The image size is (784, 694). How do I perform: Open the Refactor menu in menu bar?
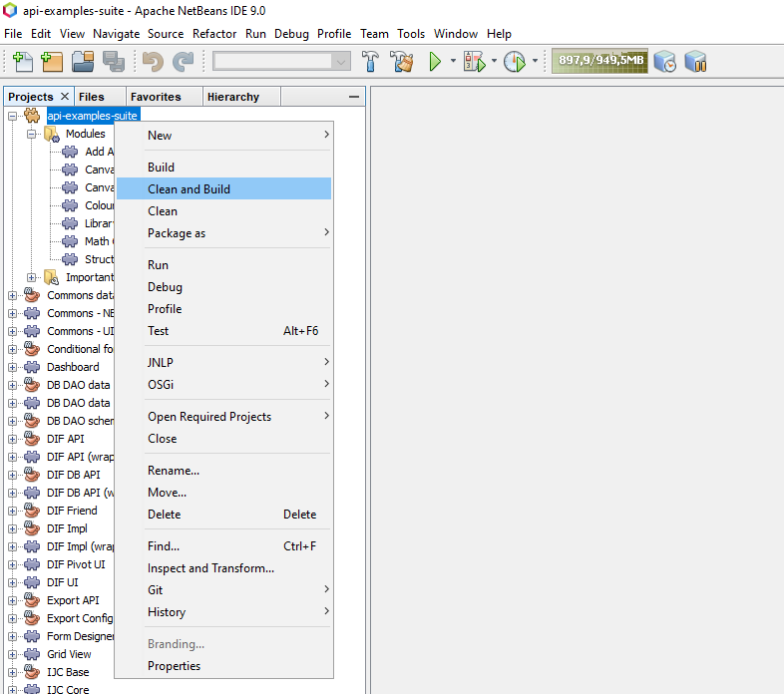pyautogui.click(x=214, y=33)
